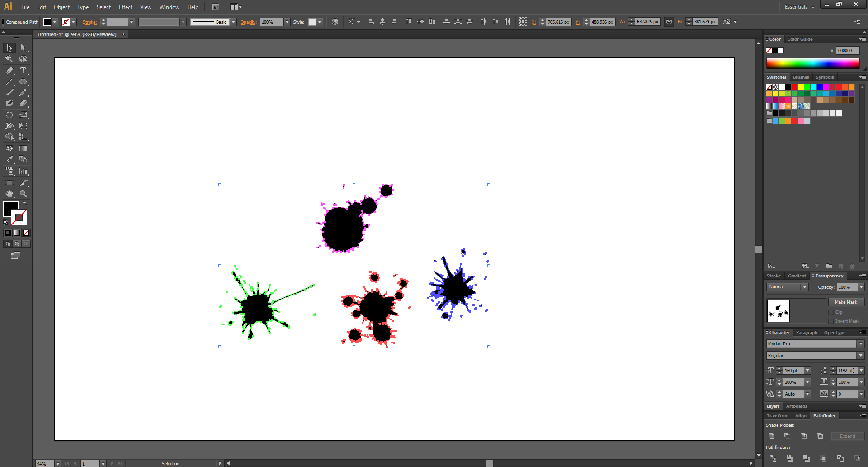Click the Recolor Artwork icon in control bar
The height and width of the screenshot is (467, 868).
(335, 22)
